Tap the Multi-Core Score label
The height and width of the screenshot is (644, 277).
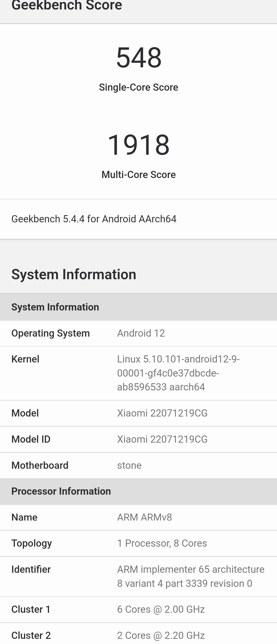coord(138,175)
